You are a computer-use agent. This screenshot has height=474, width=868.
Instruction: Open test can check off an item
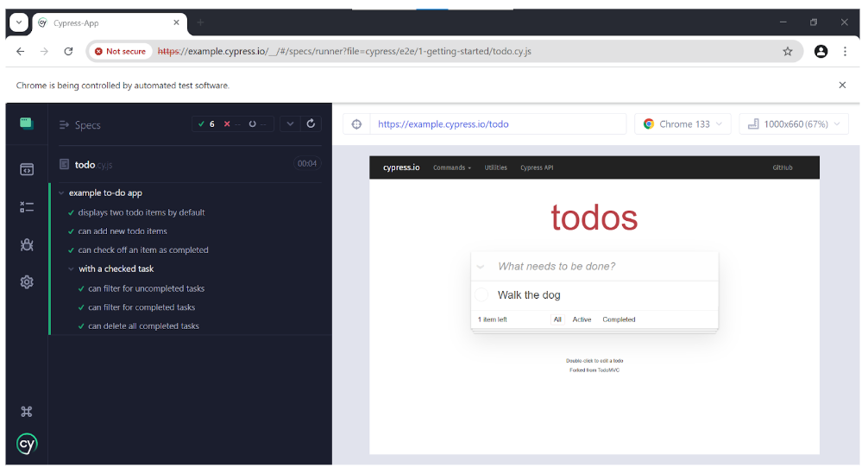pos(143,250)
